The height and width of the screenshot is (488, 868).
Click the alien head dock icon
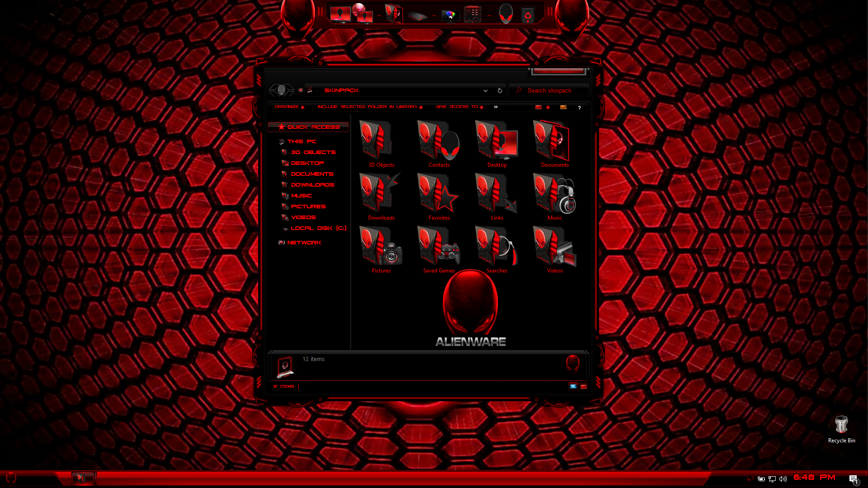pyautogui.click(x=506, y=14)
